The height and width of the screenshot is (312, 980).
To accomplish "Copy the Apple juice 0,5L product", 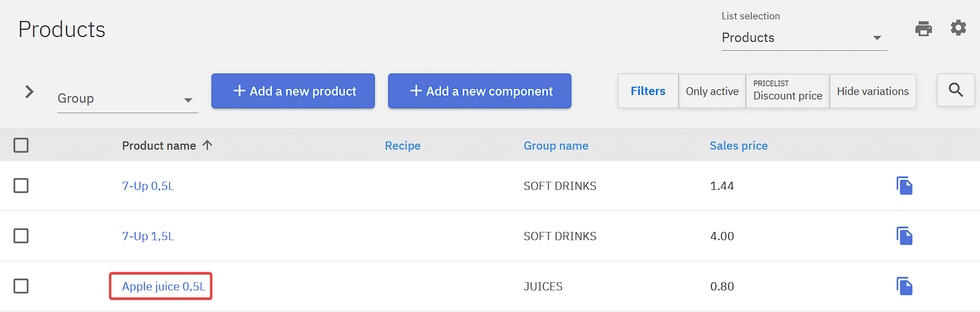I will pyautogui.click(x=904, y=286).
